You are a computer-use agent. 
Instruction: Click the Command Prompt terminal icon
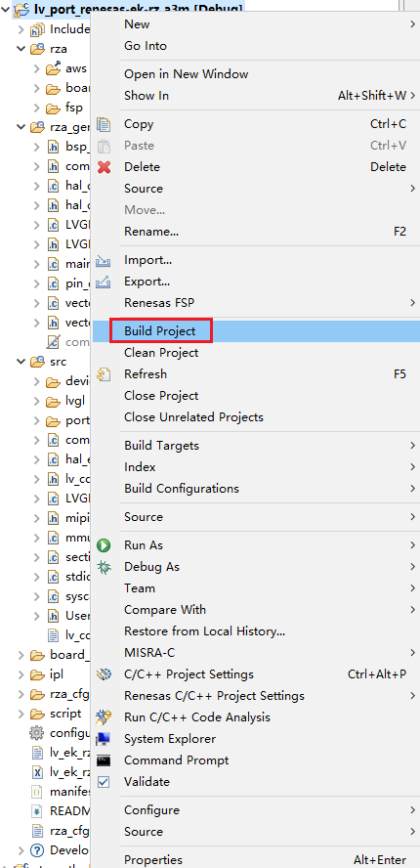tap(104, 760)
